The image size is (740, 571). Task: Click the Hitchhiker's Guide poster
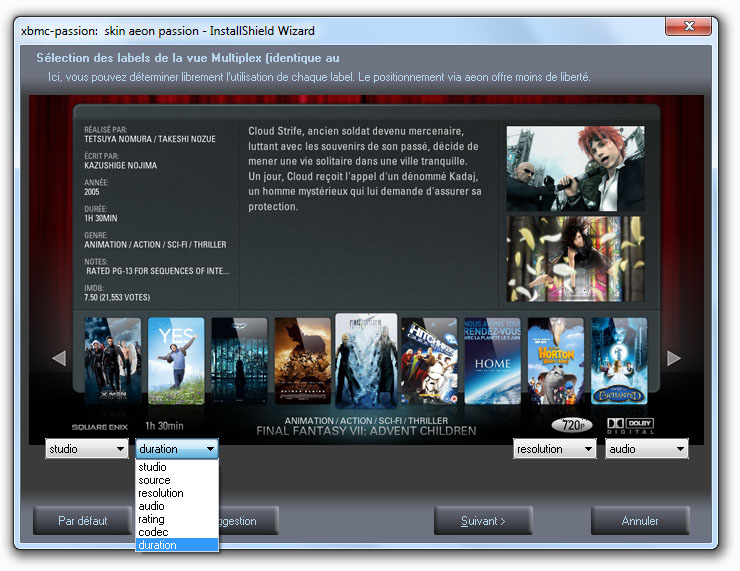[x=429, y=361]
